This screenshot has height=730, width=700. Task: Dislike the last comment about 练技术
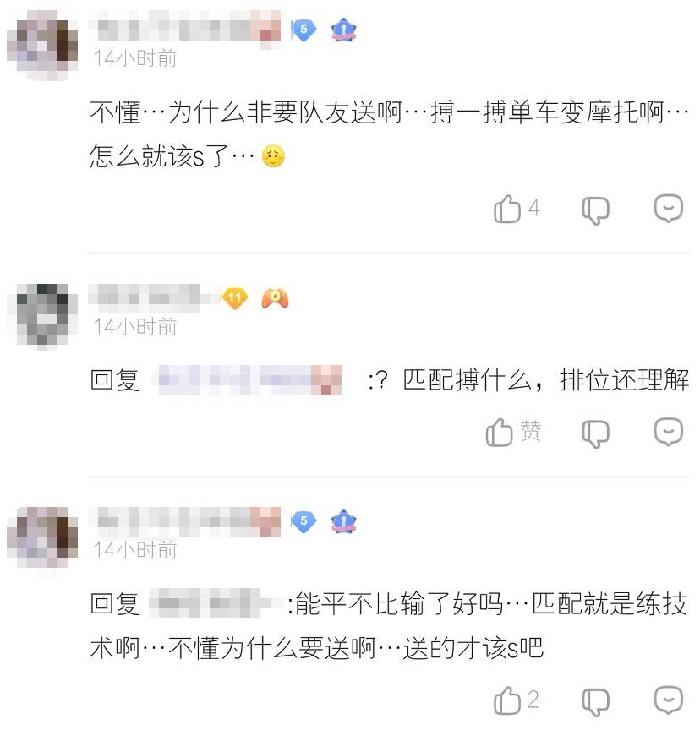pyautogui.click(x=596, y=701)
